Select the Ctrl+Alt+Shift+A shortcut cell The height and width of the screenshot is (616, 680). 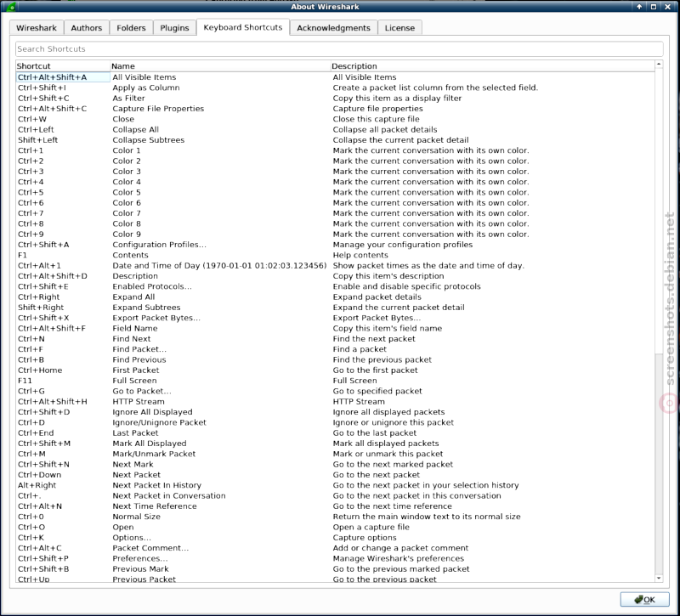[x=63, y=77]
